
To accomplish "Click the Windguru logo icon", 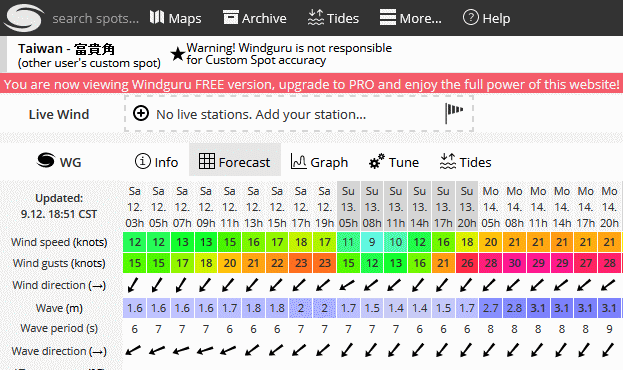I will [x=23, y=18].
